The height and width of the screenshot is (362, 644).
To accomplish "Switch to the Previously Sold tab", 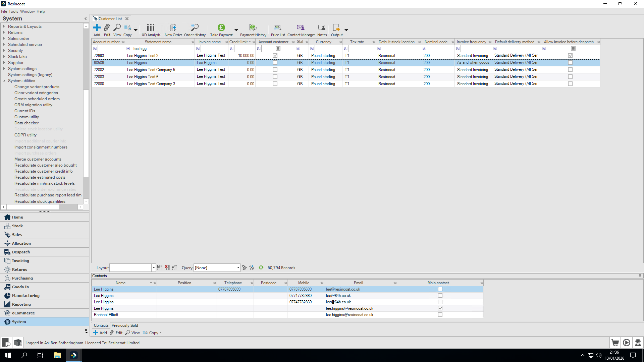I will (124, 325).
